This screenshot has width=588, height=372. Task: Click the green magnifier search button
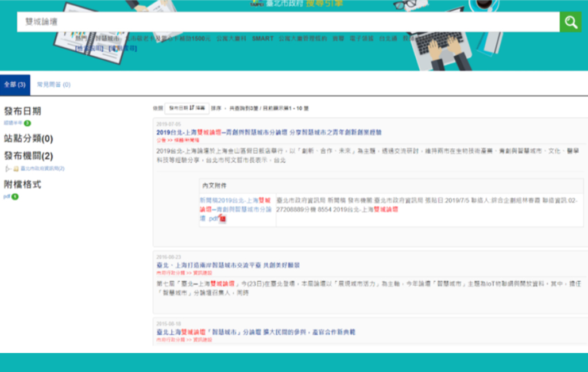tap(570, 22)
